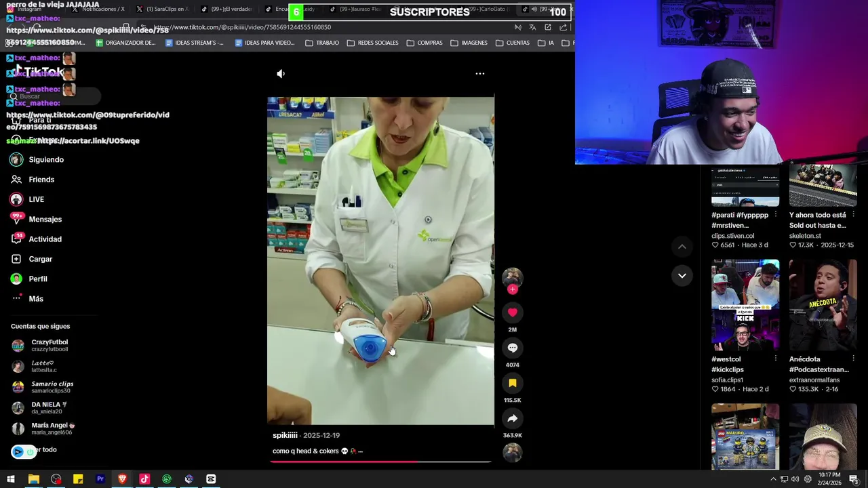Open the IA bookmarks folder
The image size is (868, 488).
pos(546,43)
